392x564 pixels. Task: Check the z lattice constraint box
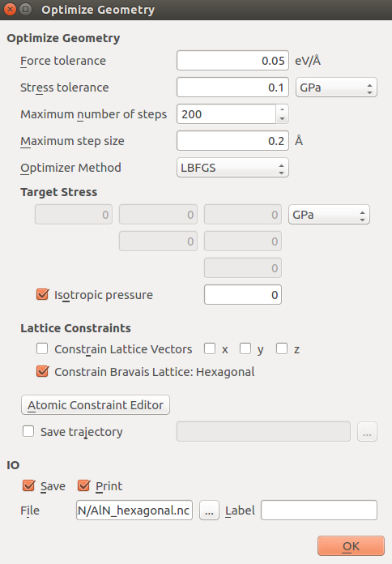(x=282, y=348)
